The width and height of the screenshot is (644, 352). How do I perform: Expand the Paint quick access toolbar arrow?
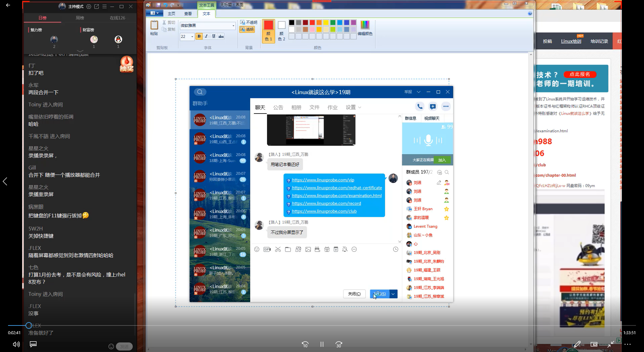[178, 5]
